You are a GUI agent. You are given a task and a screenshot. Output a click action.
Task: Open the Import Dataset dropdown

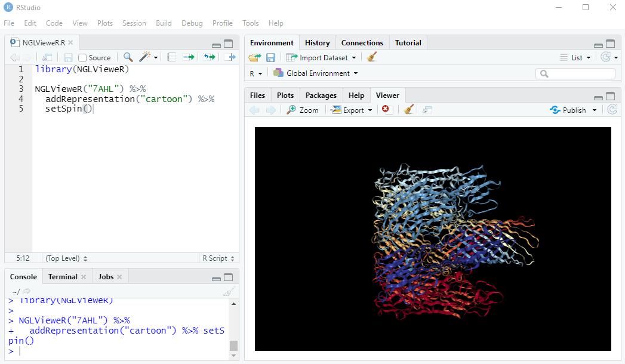point(321,57)
